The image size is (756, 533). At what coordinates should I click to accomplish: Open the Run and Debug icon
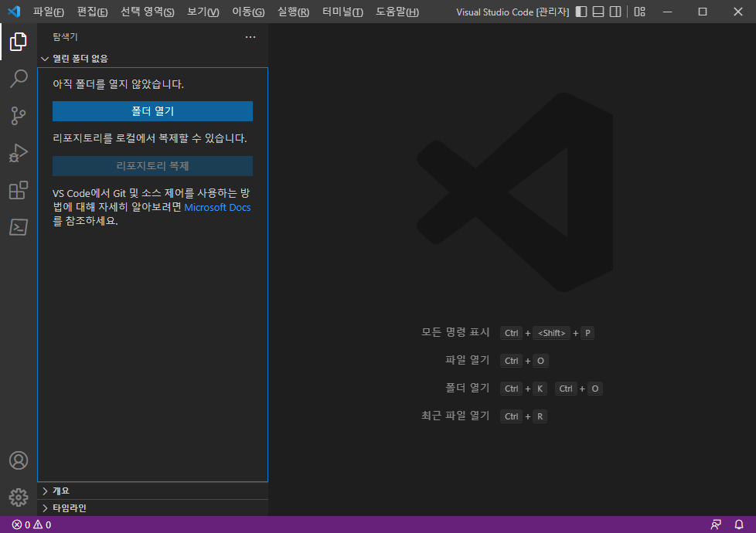[19, 153]
